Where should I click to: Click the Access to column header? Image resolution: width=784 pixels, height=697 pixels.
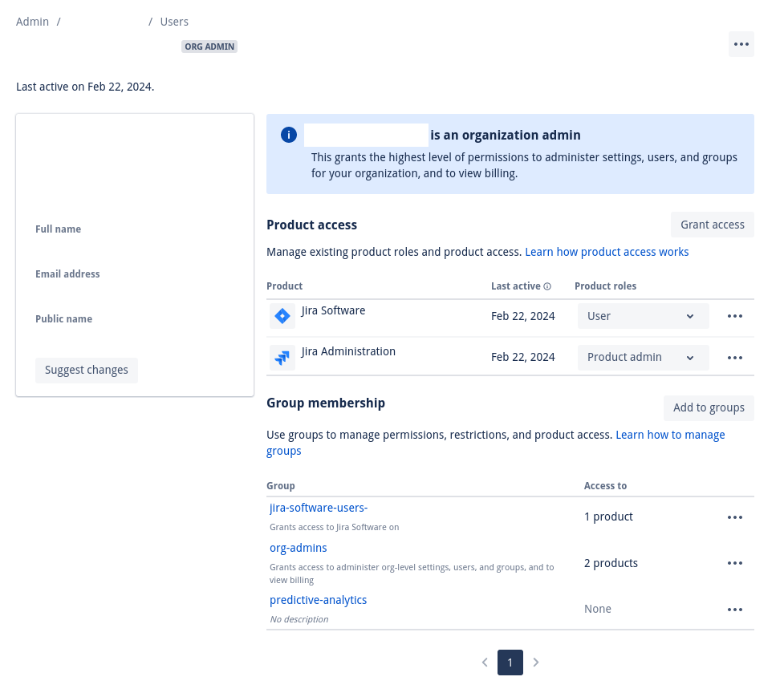coord(605,485)
